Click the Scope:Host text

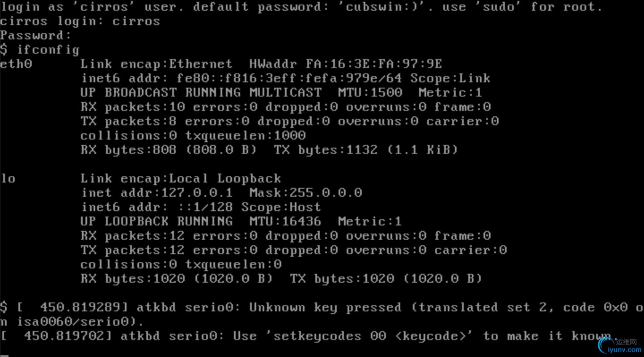coord(281,207)
